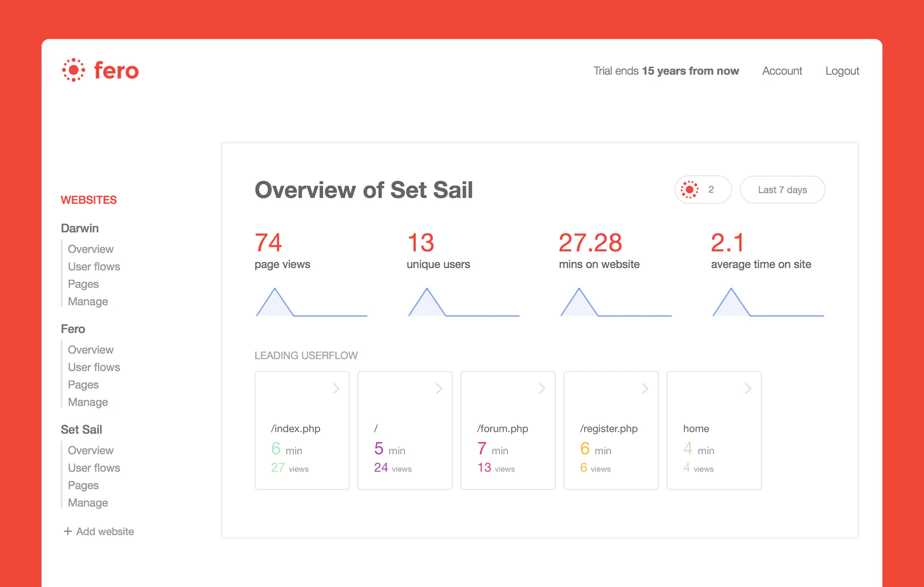924x587 pixels.
Task: Go to Overview under Darwin
Action: 91,249
